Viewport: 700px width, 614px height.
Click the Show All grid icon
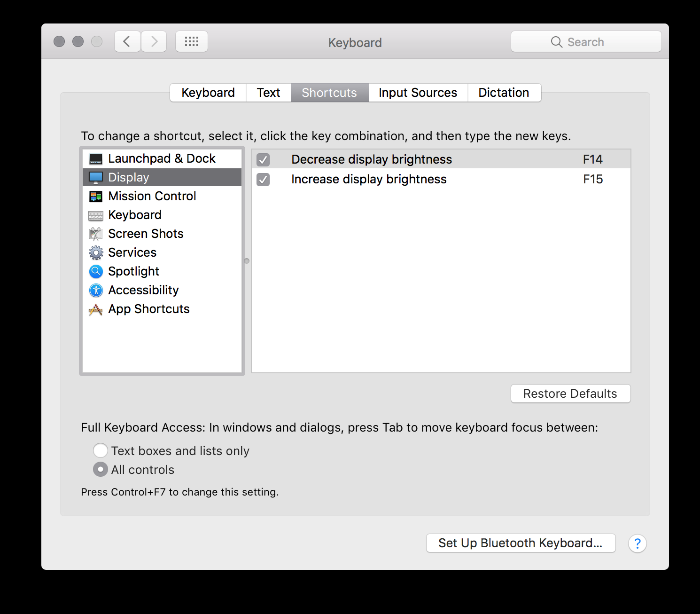(191, 41)
